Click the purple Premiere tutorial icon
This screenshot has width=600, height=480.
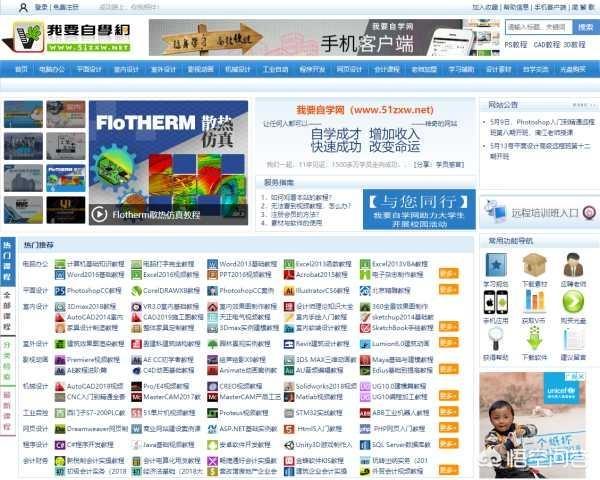(x=60, y=360)
